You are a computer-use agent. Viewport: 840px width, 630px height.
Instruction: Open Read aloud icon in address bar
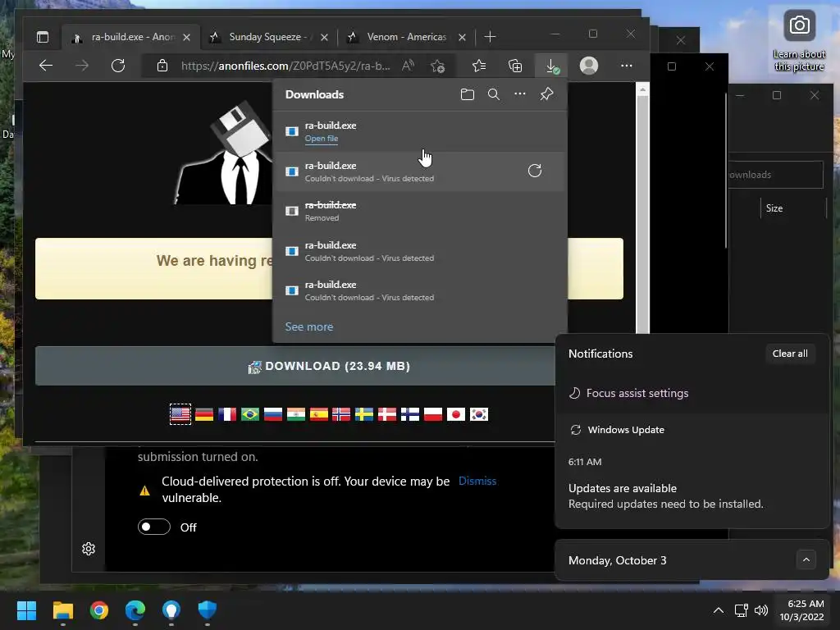(x=409, y=66)
